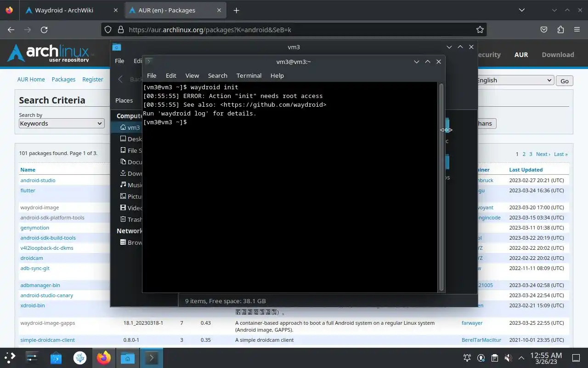
Task: Click the tracking protection shield icon
Action: point(108,29)
